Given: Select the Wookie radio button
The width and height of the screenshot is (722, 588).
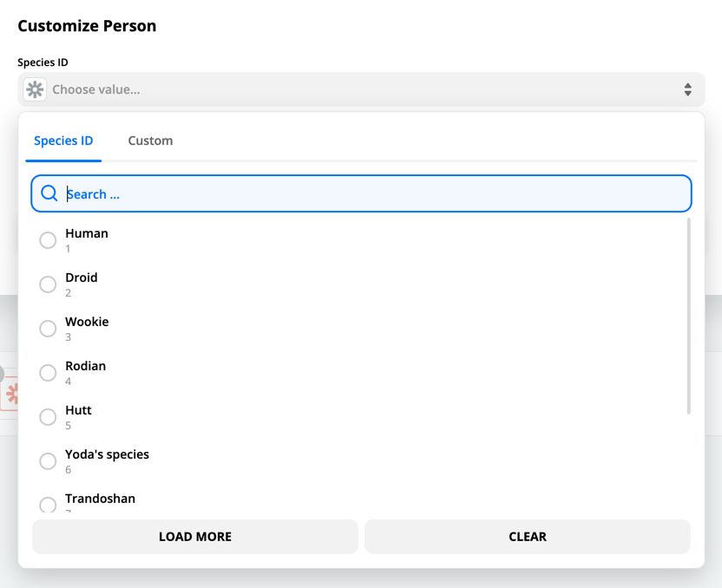Looking at the screenshot, I should point(48,329).
